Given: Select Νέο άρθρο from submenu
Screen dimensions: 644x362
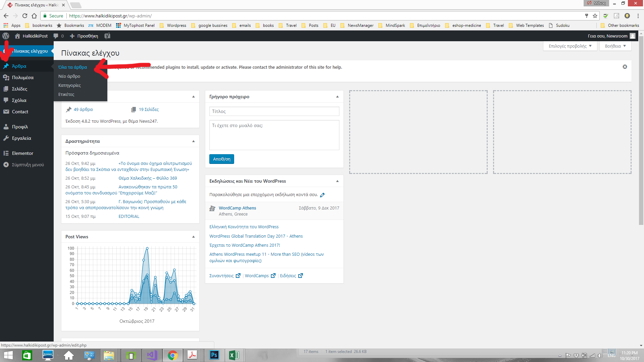Looking at the screenshot, I should pos(69,76).
